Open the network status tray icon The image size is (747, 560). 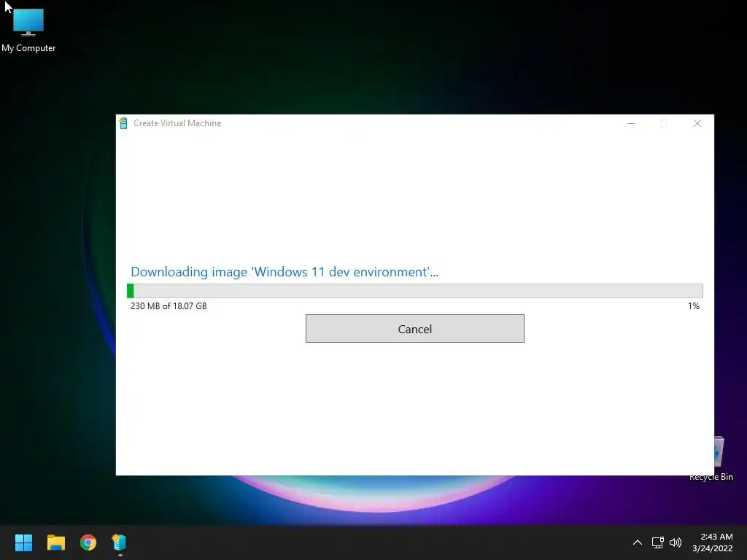(657, 542)
